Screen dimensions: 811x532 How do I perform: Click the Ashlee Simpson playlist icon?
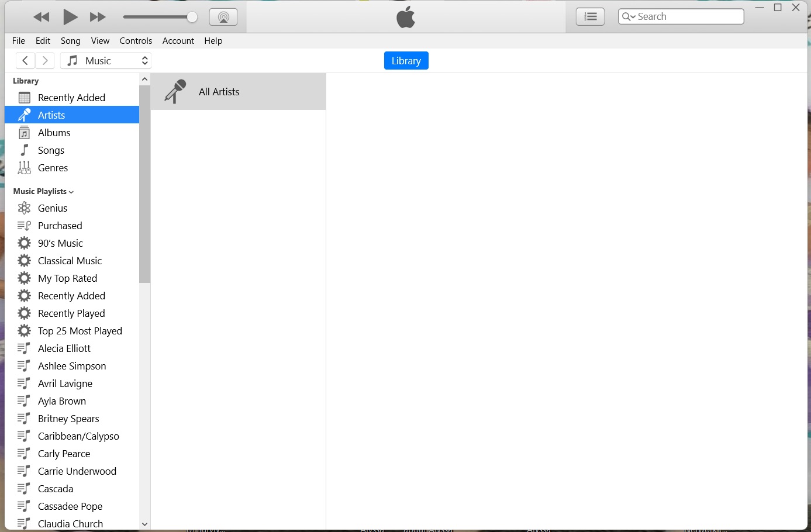[24, 366]
